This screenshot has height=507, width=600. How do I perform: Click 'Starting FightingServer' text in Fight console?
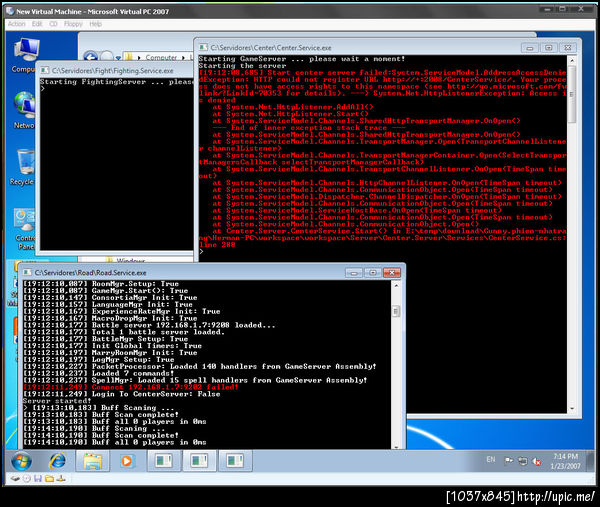click(x=93, y=82)
